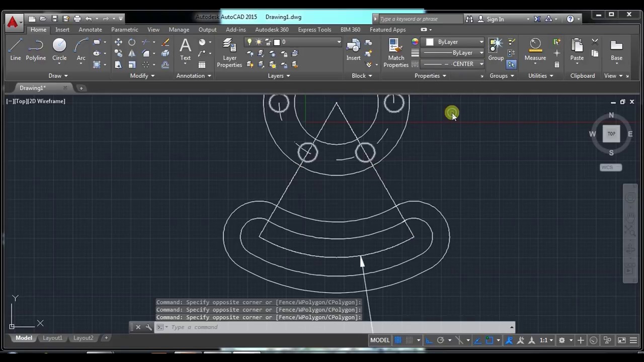Select the Move tool in Modify panel
The width and height of the screenshot is (644, 362).
118,42
